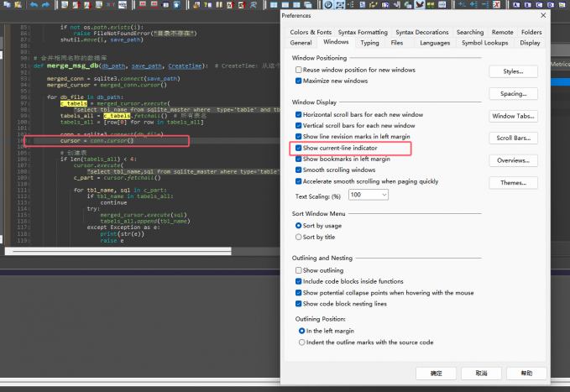This screenshot has width=570, height=392.
Task: Uncheck Show current-line indicator
Action: tap(299, 148)
